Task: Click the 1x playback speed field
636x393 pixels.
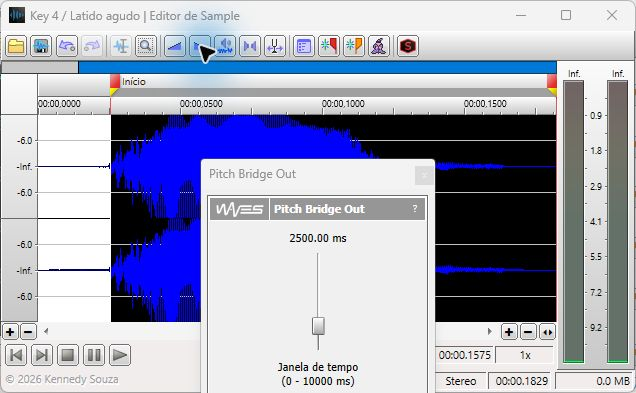Action: [525, 355]
